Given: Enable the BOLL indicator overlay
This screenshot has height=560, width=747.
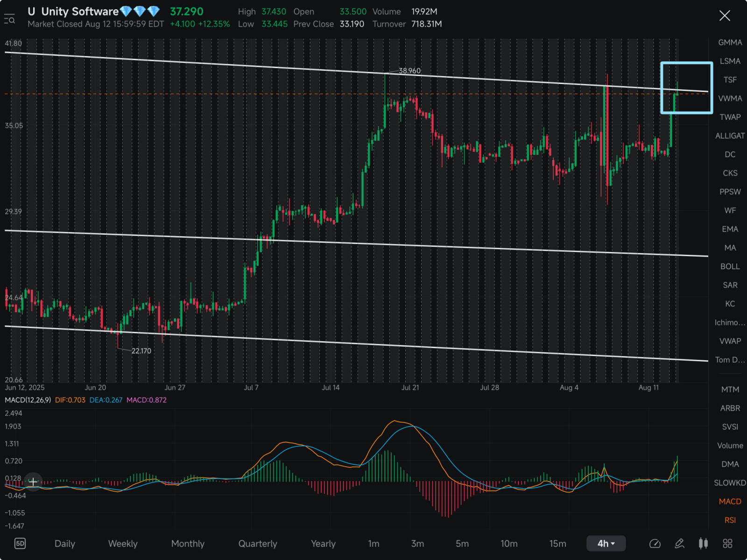Looking at the screenshot, I should tap(730, 266).
